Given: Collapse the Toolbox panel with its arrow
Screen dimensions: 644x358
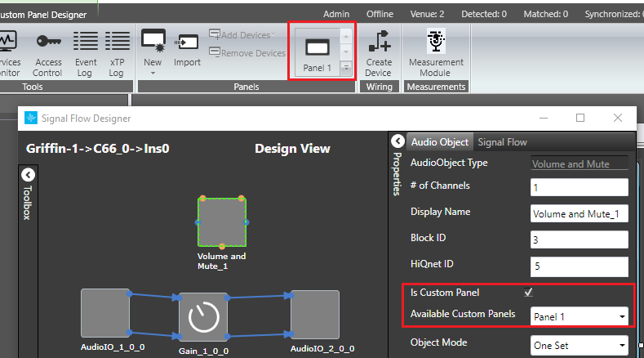Looking at the screenshot, I should pos(28,175).
